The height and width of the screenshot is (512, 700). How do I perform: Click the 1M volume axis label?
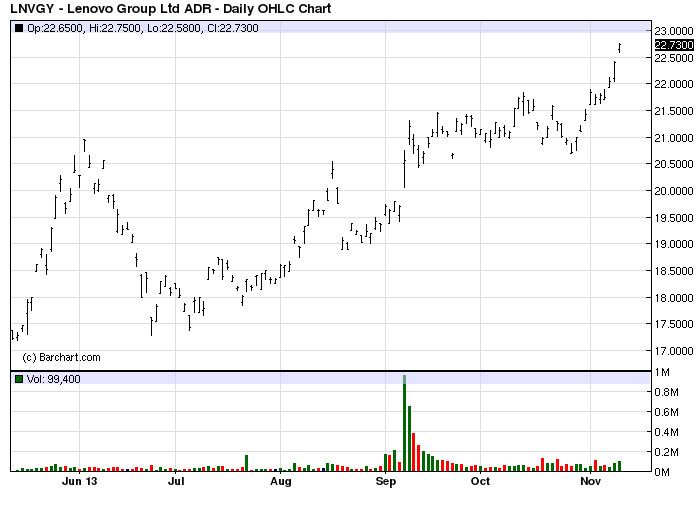point(662,372)
